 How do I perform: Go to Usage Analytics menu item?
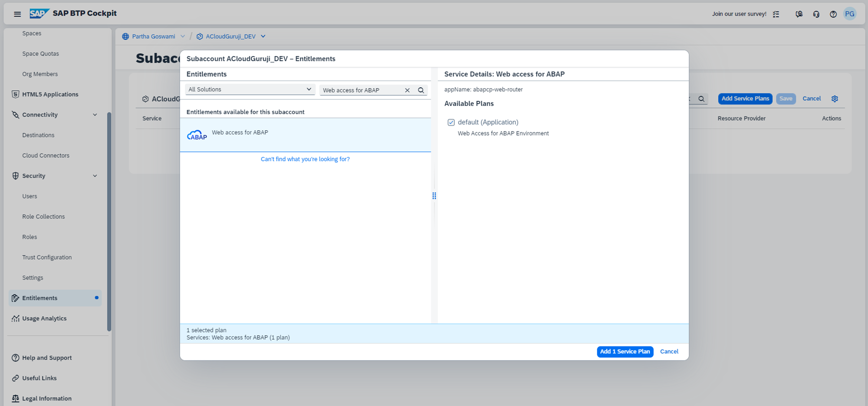[x=44, y=318]
